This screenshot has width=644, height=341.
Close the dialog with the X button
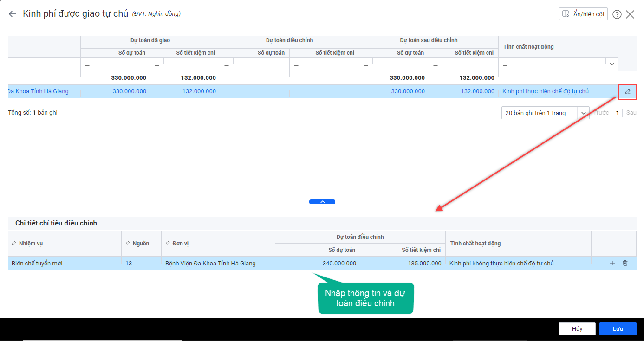630,14
